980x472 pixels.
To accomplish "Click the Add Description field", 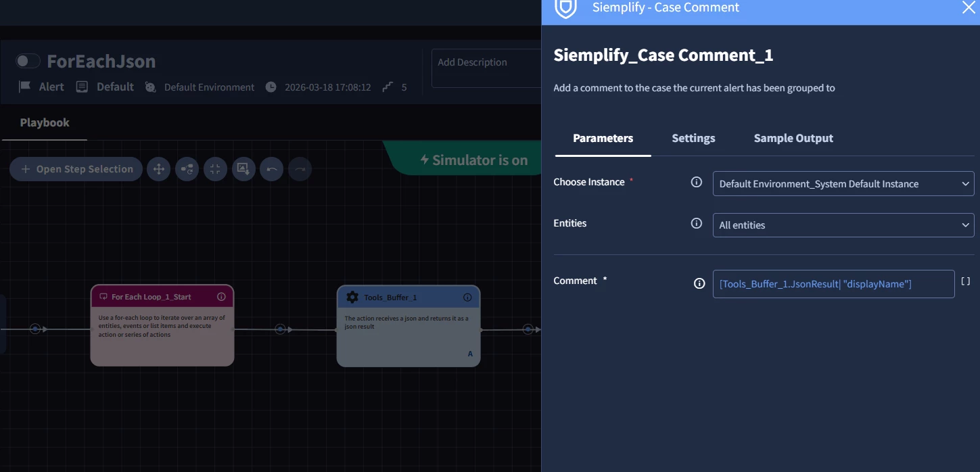I will pos(486,68).
